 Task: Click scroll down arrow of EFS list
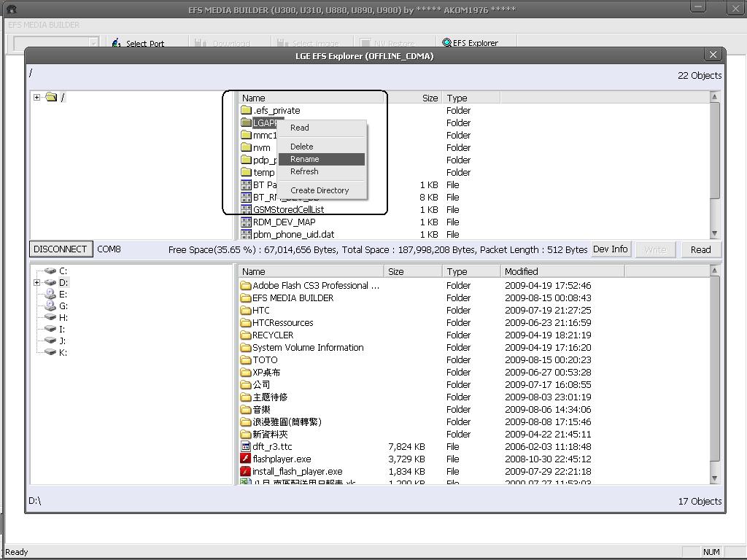click(714, 234)
